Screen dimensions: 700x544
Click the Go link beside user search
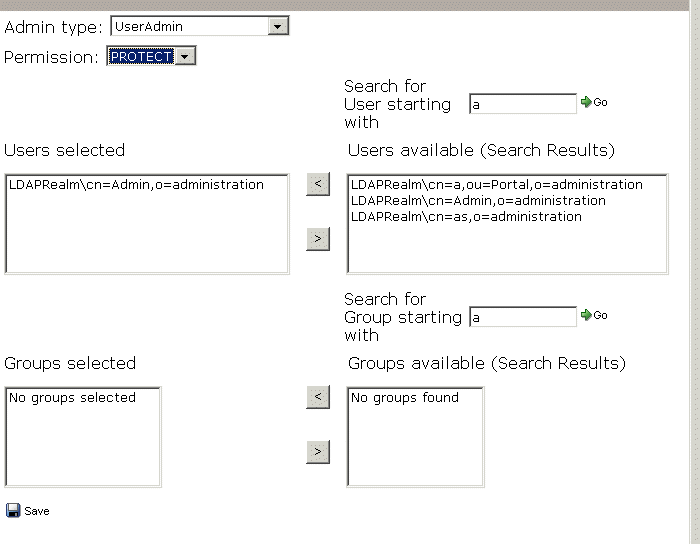601,102
